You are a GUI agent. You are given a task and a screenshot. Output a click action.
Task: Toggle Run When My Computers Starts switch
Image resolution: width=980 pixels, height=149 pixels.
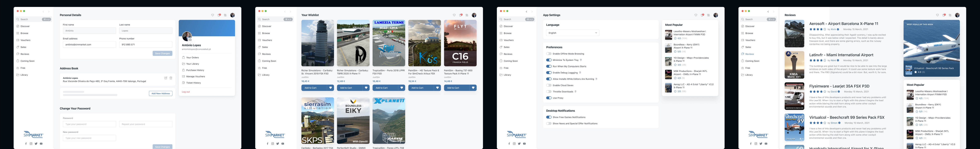coord(549,66)
